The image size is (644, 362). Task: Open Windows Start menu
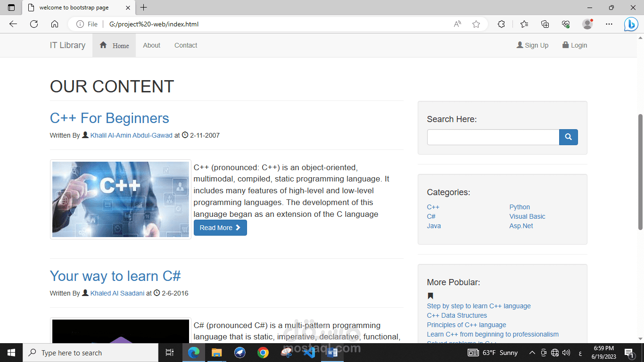[x=11, y=353]
